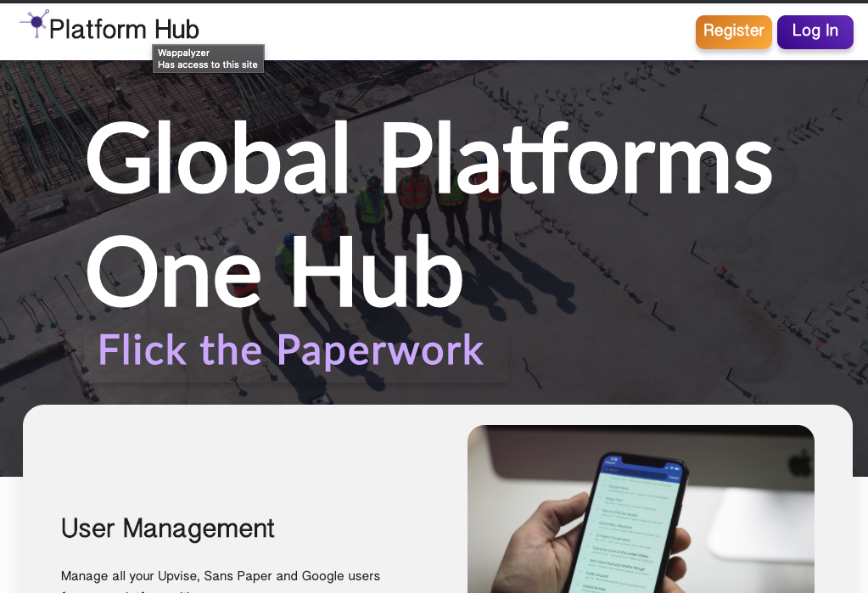Click the purple Log In button
This screenshot has height=593, width=868.
pos(815,31)
